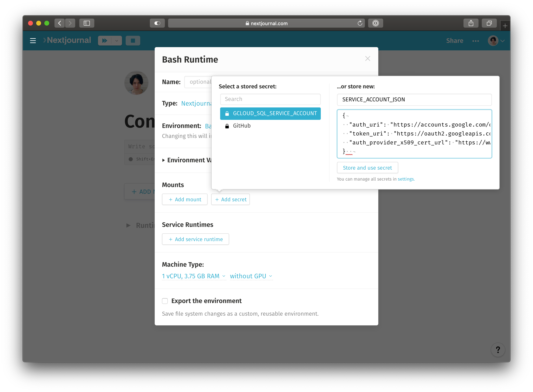Open the Safari share sheet

click(x=471, y=23)
